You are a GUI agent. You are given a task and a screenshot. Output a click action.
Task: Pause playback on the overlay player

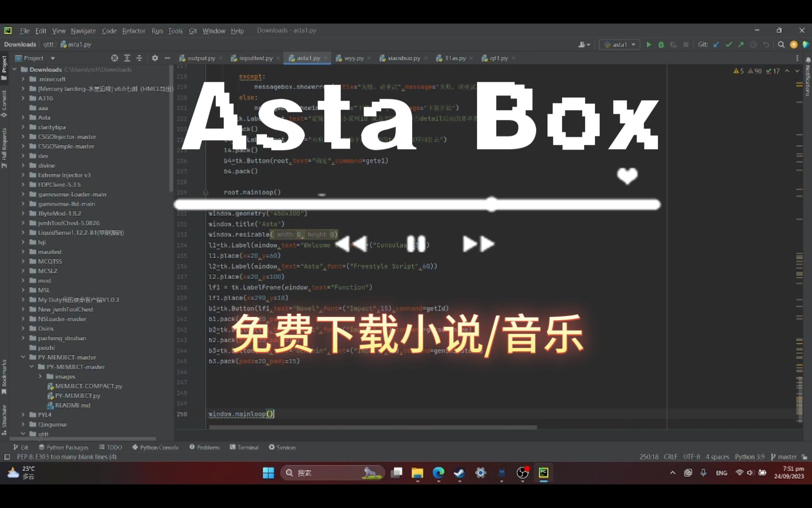416,244
